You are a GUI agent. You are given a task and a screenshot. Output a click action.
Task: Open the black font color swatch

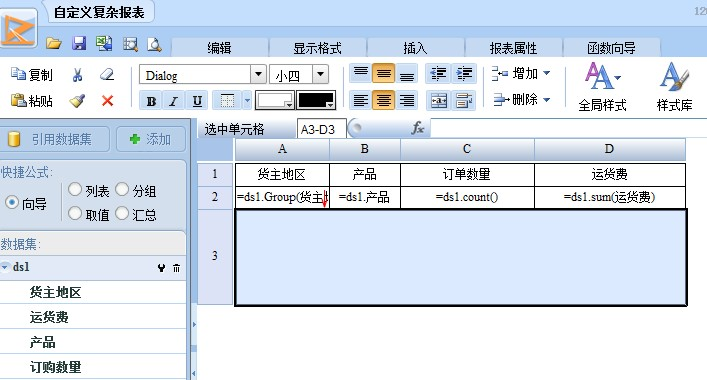pyautogui.click(x=316, y=101)
